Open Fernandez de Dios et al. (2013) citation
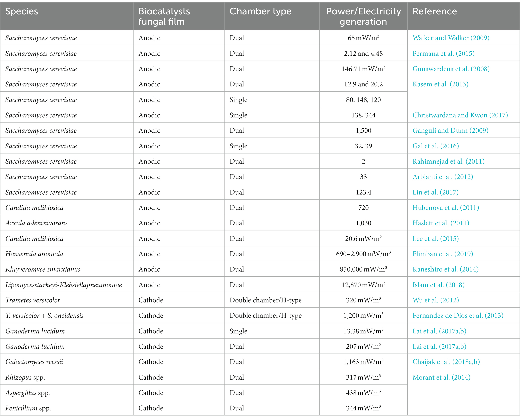Viewport: 520px width, 420px height. (x=458, y=316)
